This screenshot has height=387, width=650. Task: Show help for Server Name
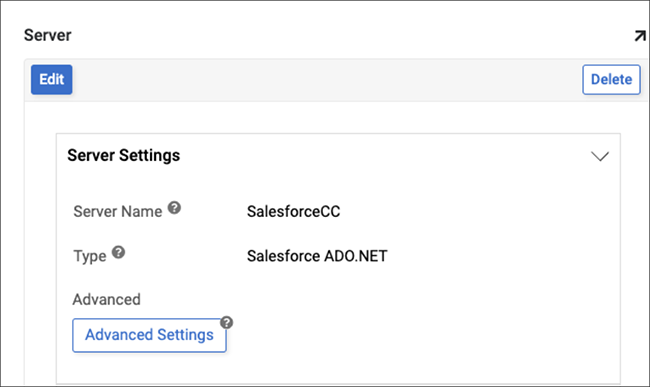click(x=174, y=208)
